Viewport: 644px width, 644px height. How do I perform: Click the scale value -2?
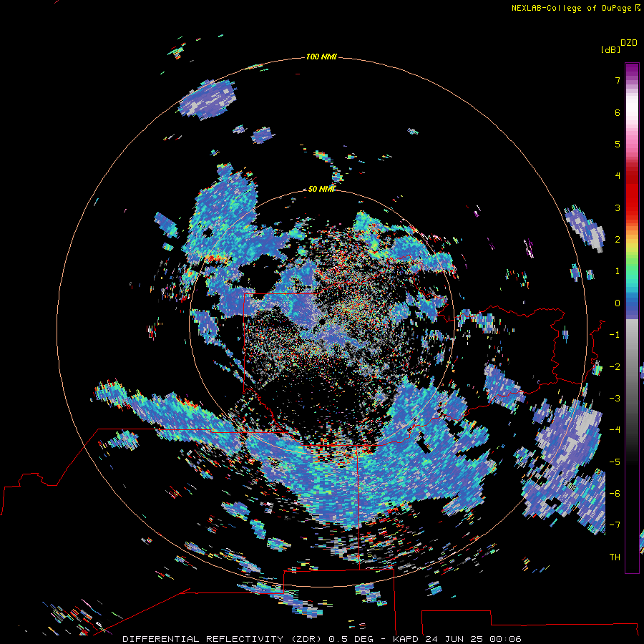pyautogui.click(x=615, y=367)
